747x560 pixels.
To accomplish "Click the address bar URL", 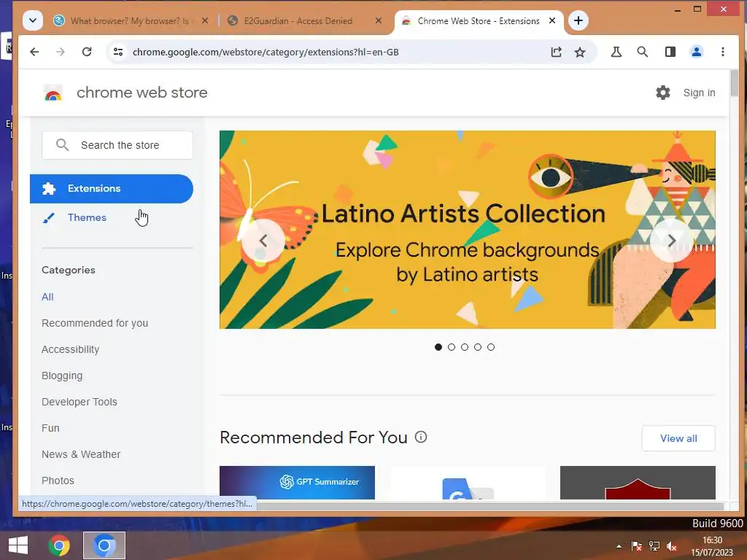I will 266,52.
